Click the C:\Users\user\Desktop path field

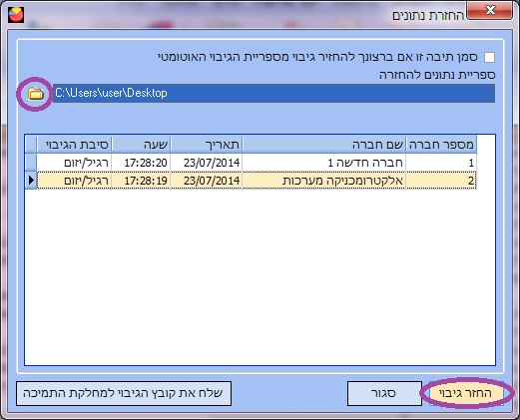point(273,93)
